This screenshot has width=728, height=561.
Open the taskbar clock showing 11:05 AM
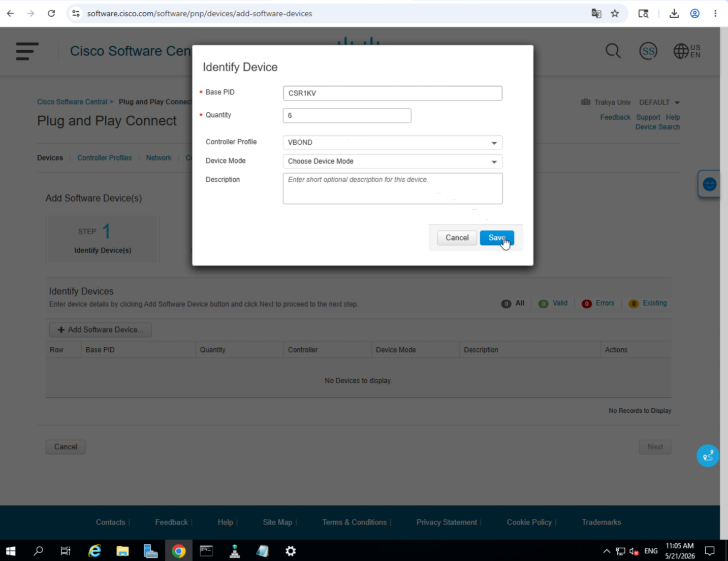[680, 551]
